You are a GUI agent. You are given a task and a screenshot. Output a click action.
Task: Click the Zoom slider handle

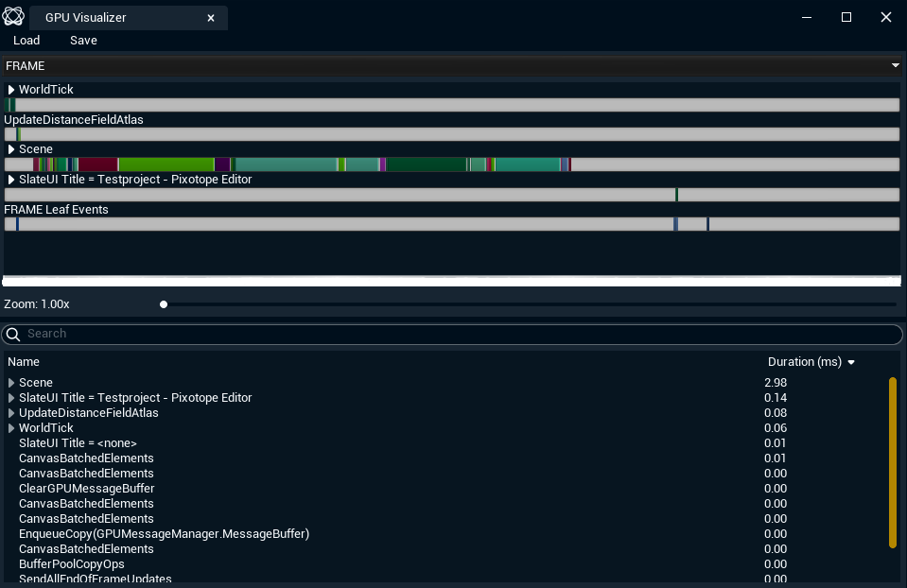[164, 304]
